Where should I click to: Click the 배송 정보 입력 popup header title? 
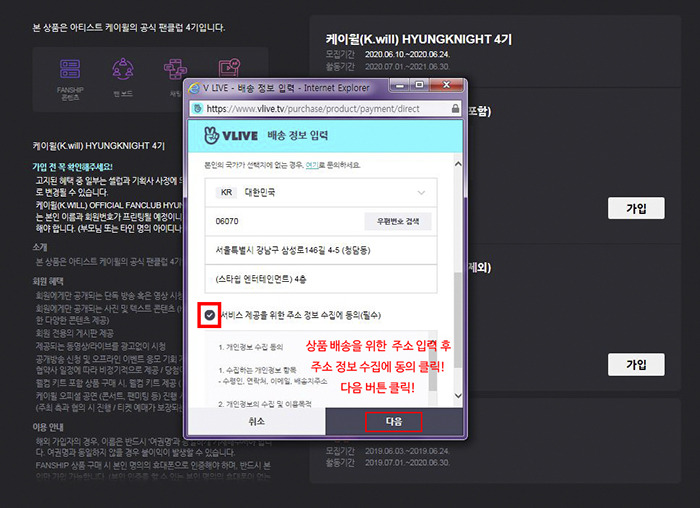point(298,135)
